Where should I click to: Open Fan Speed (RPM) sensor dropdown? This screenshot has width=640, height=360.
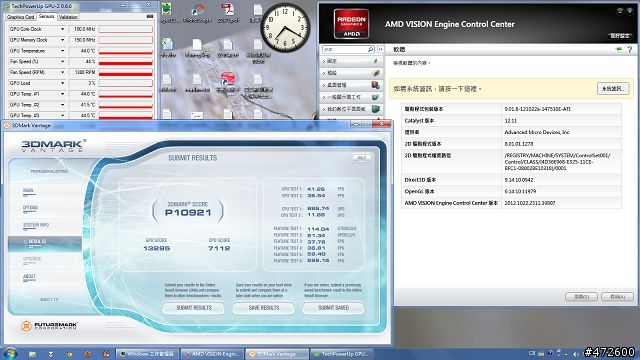pyautogui.click(x=62, y=72)
